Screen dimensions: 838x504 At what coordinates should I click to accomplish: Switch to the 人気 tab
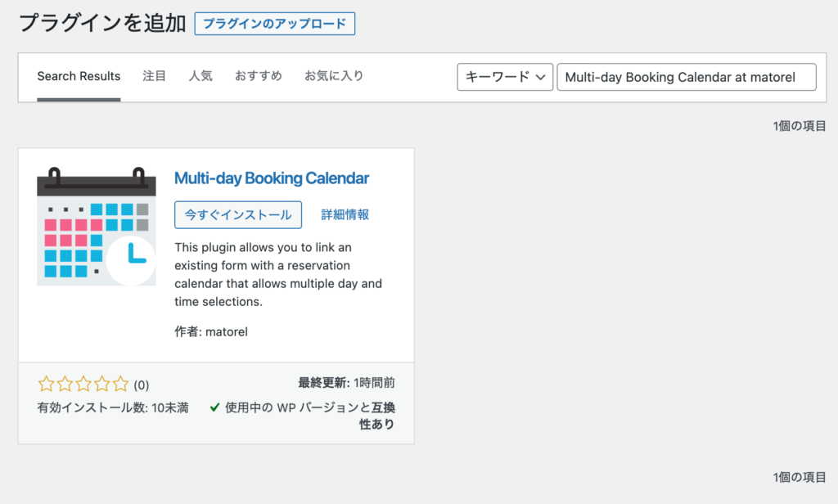click(x=200, y=76)
